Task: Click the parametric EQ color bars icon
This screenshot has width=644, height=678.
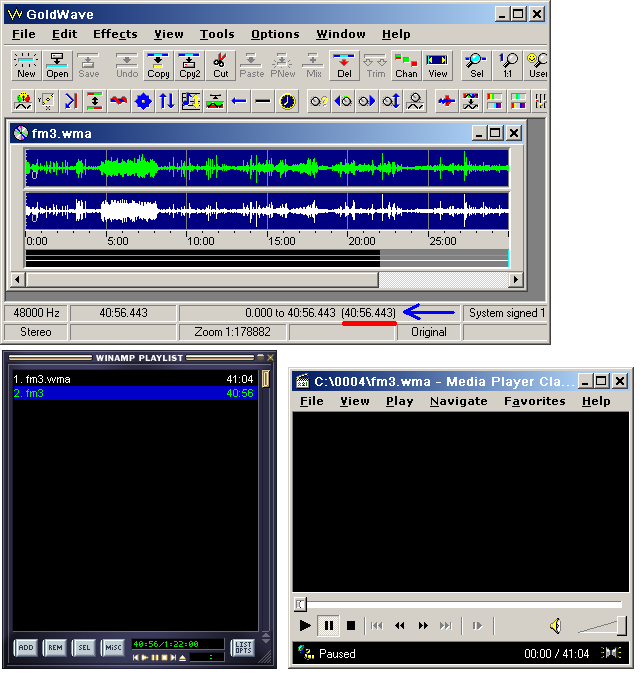Action: point(494,101)
